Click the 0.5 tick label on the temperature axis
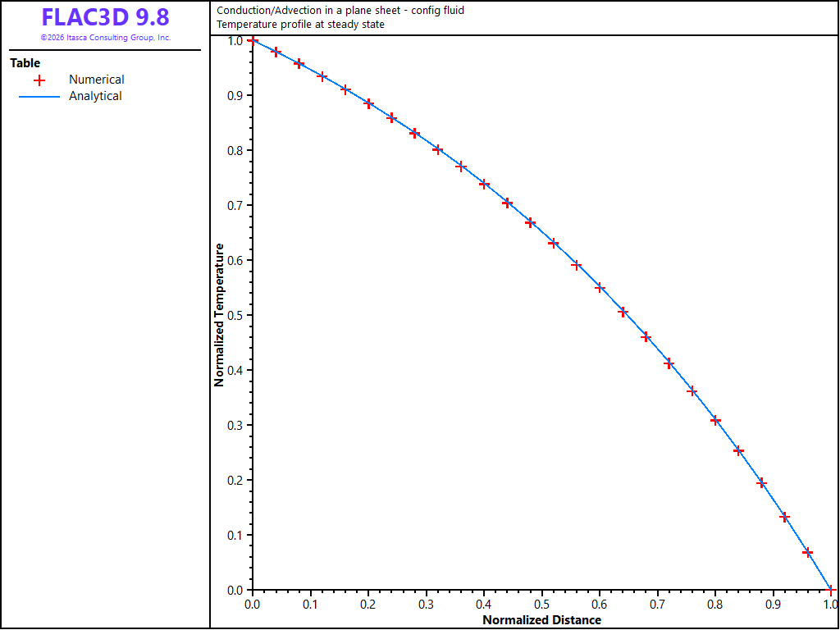Image resolution: width=840 pixels, height=630 pixels. [x=236, y=315]
